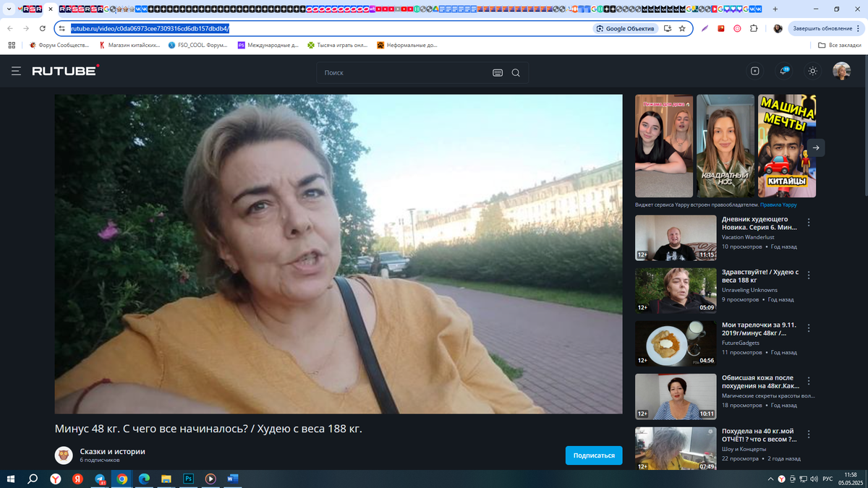Open the Rutube hamburger side menu
Image resolution: width=868 pixels, height=488 pixels.
pos(16,72)
